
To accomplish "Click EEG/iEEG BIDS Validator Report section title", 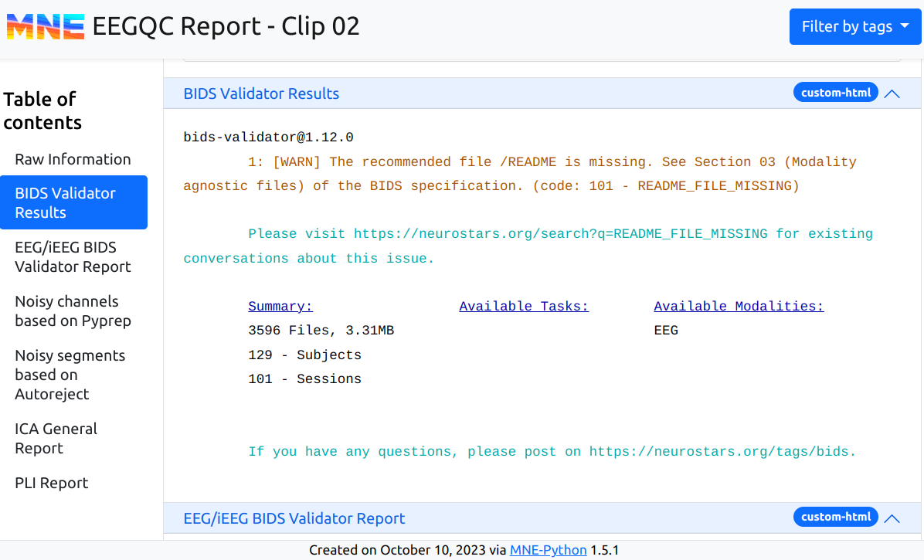I will pos(294,518).
